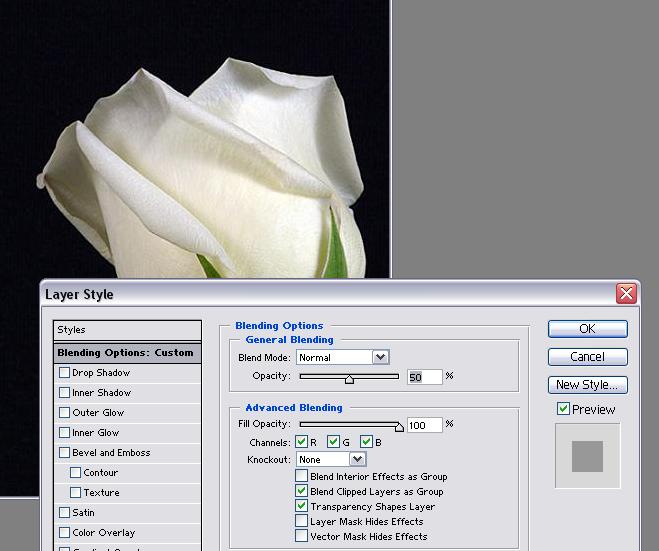Uncheck the G channel checkbox
Screen dimensions: 659x551
(x=333, y=442)
